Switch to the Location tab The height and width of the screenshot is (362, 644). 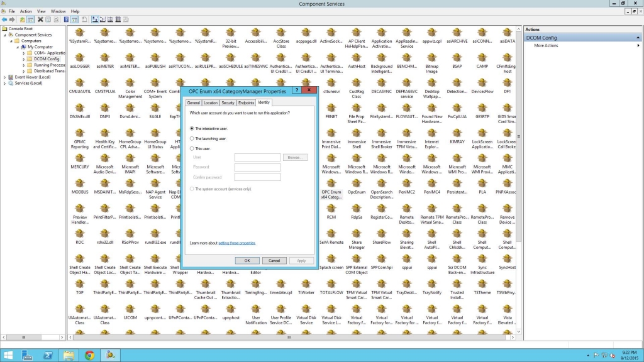pos(210,102)
